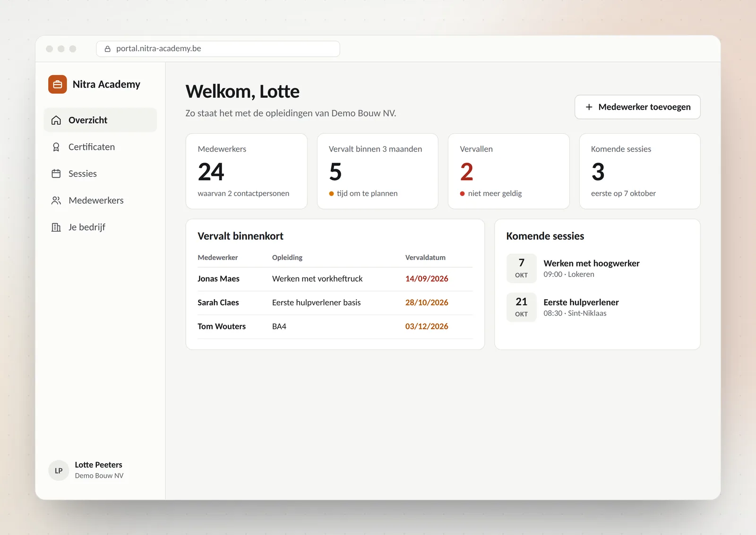Open the Vervalt binnen 3 maanden card
Viewport: 756px width, 535px height.
click(378, 171)
